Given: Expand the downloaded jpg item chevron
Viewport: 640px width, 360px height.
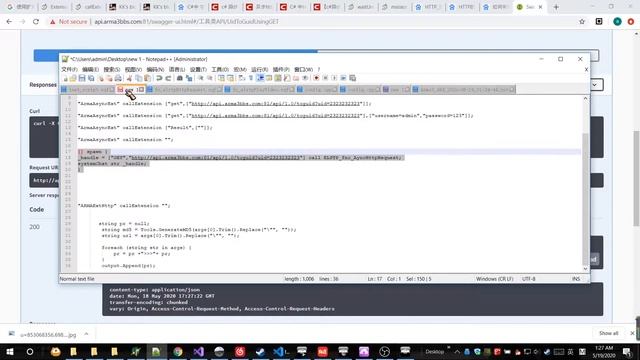Looking at the screenshot, I should pyautogui.click(x=86, y=334).
